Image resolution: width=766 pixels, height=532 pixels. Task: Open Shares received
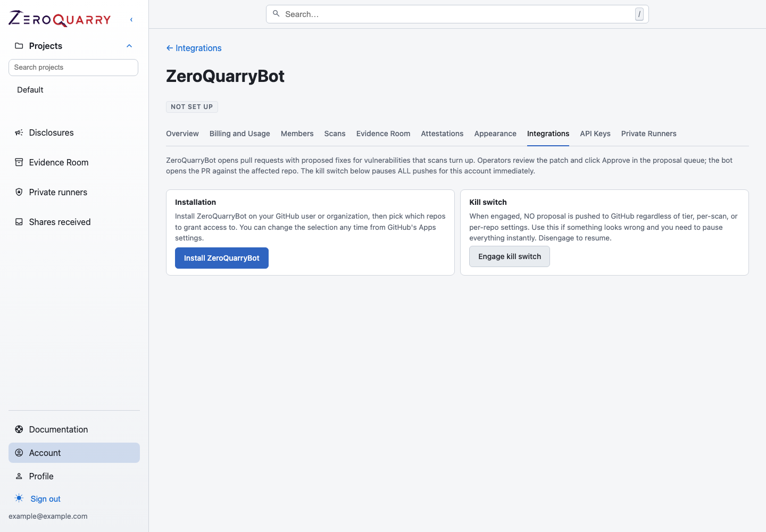point(60,222)
